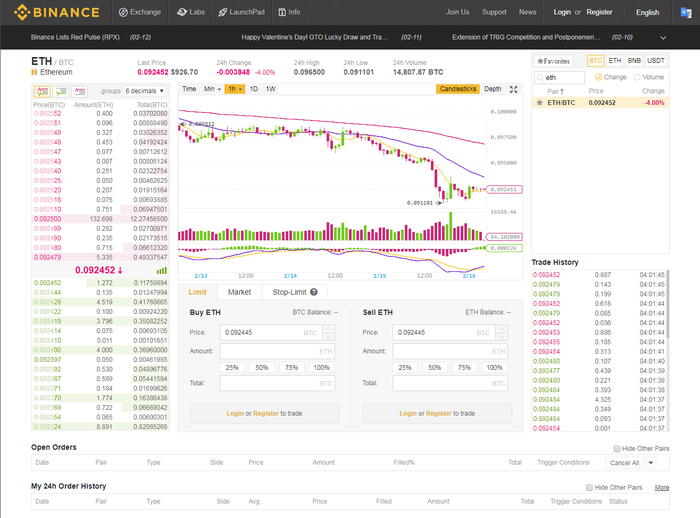This screenshot has height=518, width=700.
Task: Increase the Sell ETH price stepper
Action: coord(502,329)
